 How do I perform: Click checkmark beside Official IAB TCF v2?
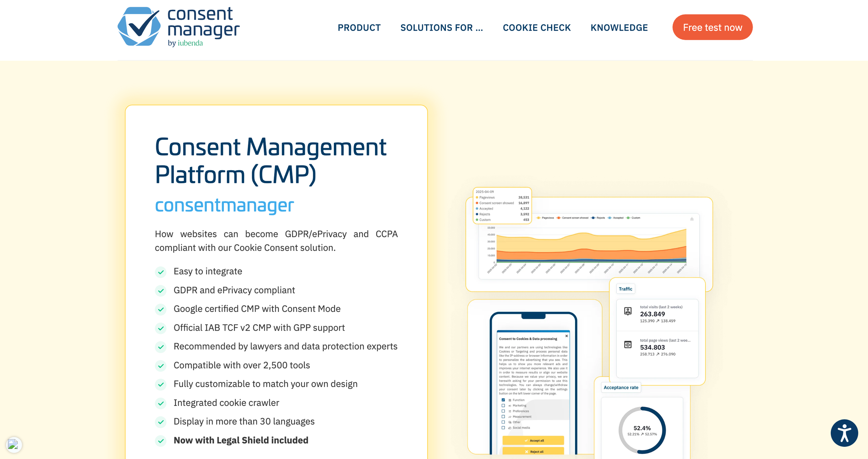161,328
